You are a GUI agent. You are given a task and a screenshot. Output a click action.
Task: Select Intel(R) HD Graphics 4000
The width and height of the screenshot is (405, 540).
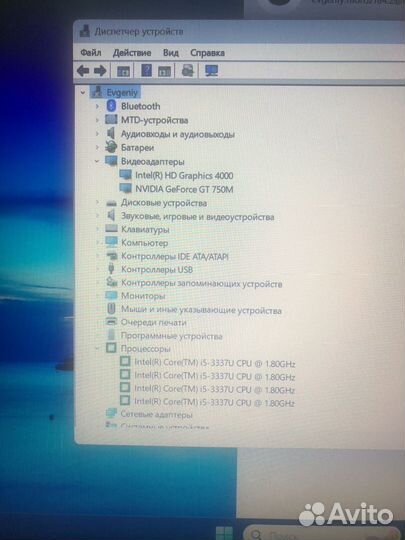pyautogui.click(x=184, y=175)
